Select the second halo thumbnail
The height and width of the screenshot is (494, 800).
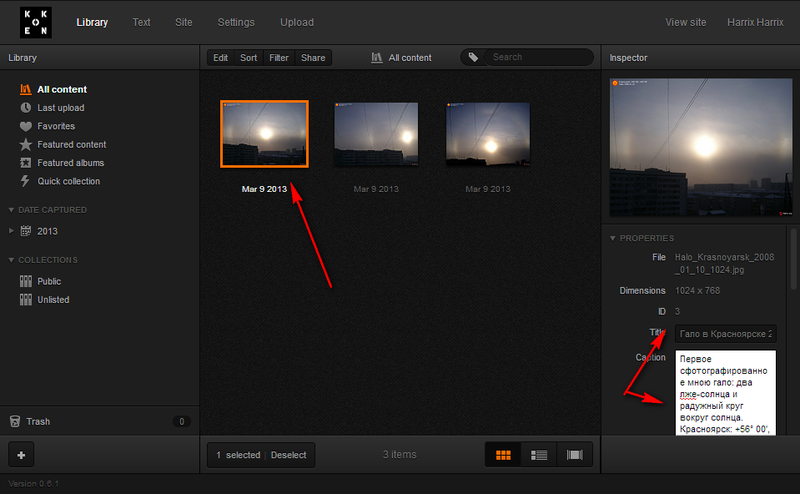pyautogui.click(x=376, y=134)
